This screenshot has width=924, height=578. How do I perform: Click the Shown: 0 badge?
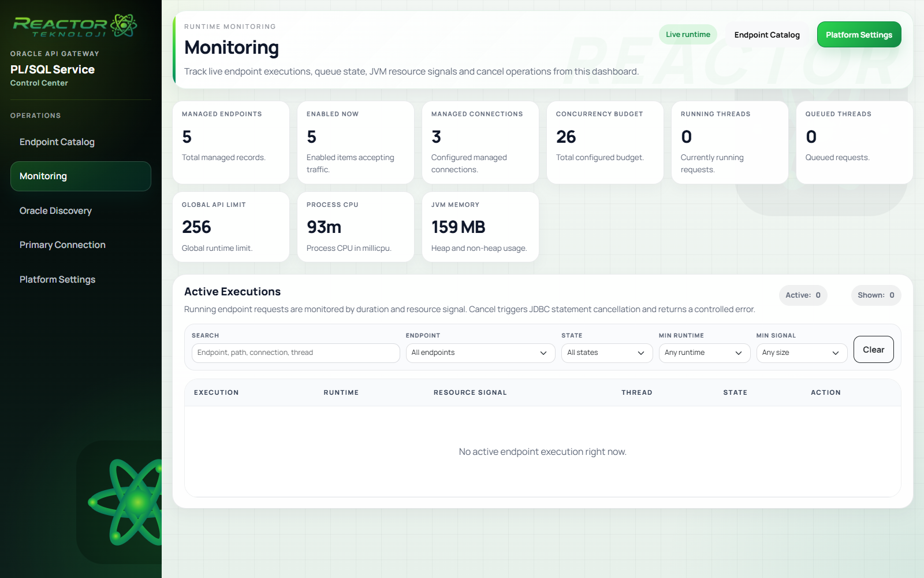pos(875,295)
